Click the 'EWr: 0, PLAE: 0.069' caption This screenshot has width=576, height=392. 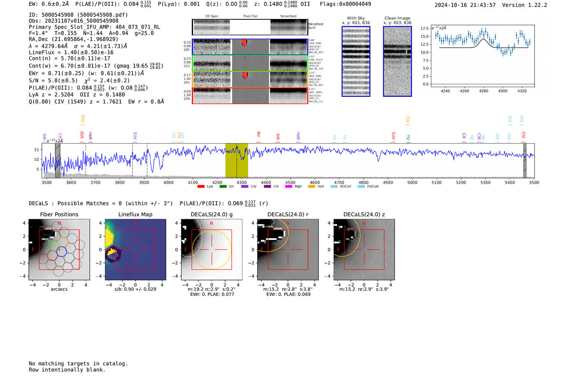(288, 294)
